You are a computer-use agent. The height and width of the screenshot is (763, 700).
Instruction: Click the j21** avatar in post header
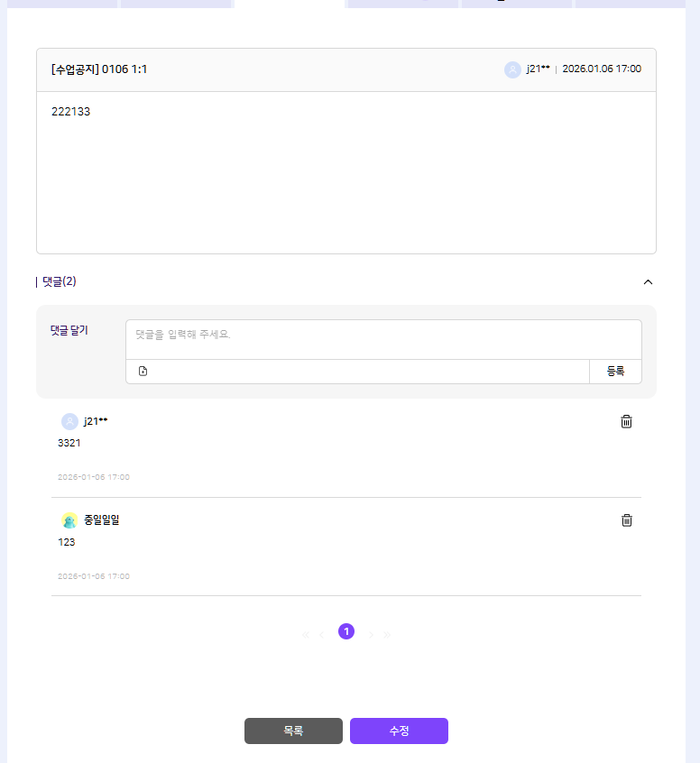[512, 69]
